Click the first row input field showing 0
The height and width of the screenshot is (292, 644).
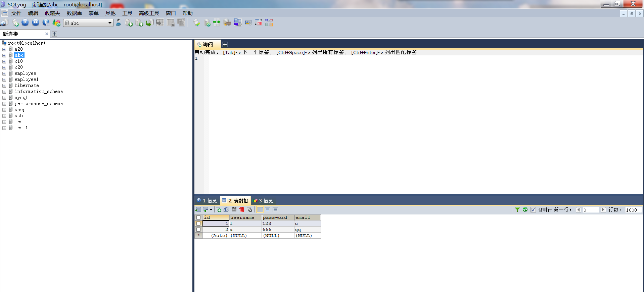pyautogui.click(x=591, y=210)
